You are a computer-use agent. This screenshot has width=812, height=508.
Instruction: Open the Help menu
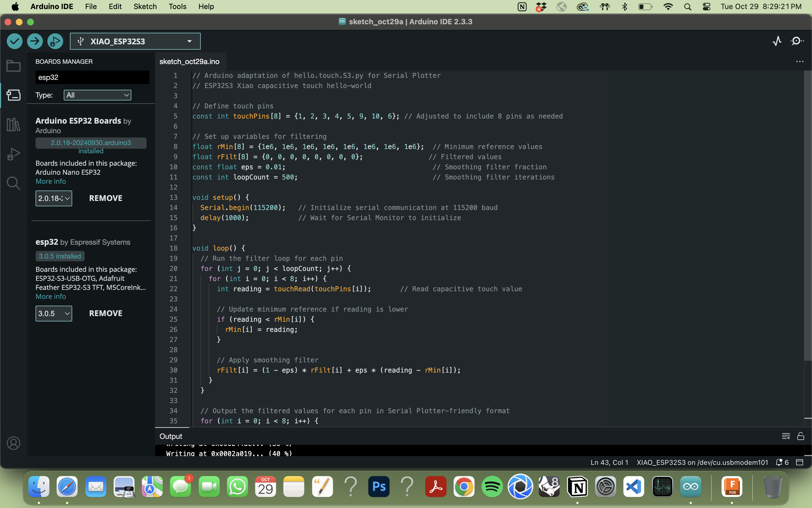pos(206,7)
